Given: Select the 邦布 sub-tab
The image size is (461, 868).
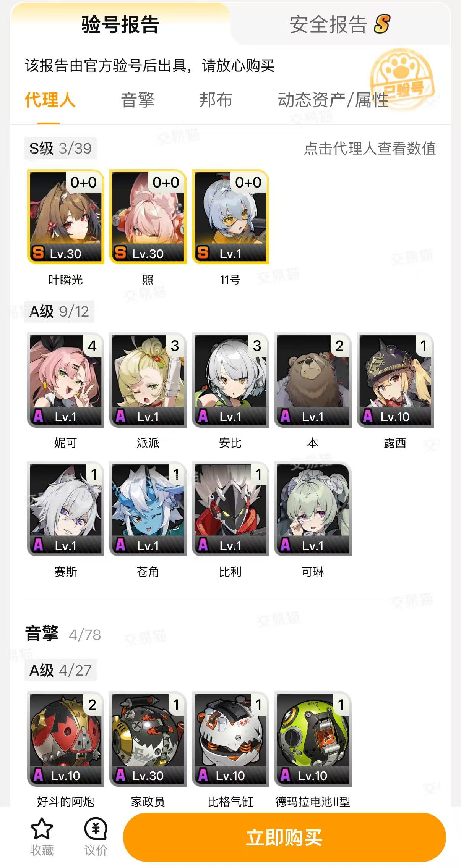Looking at the screenshot, I should point(216,100).
